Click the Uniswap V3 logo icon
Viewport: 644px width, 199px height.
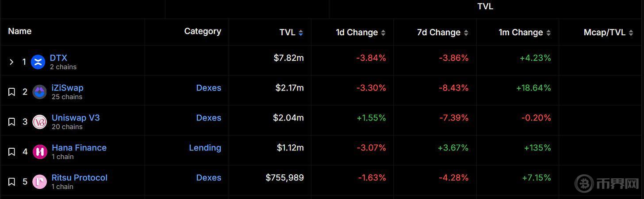tap(40, 122)
